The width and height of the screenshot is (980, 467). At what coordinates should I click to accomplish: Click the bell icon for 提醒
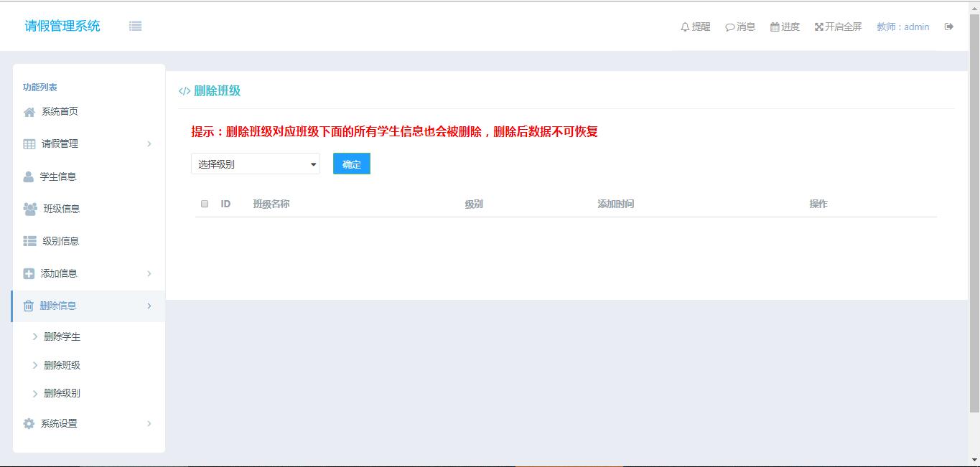point(685,27)
